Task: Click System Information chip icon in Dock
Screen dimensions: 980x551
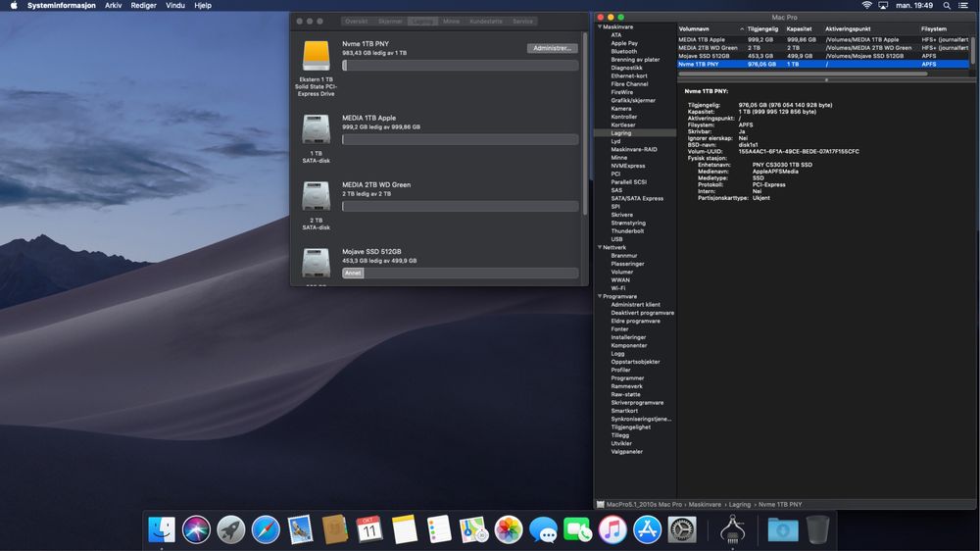Action: click(x=732, y=529)
